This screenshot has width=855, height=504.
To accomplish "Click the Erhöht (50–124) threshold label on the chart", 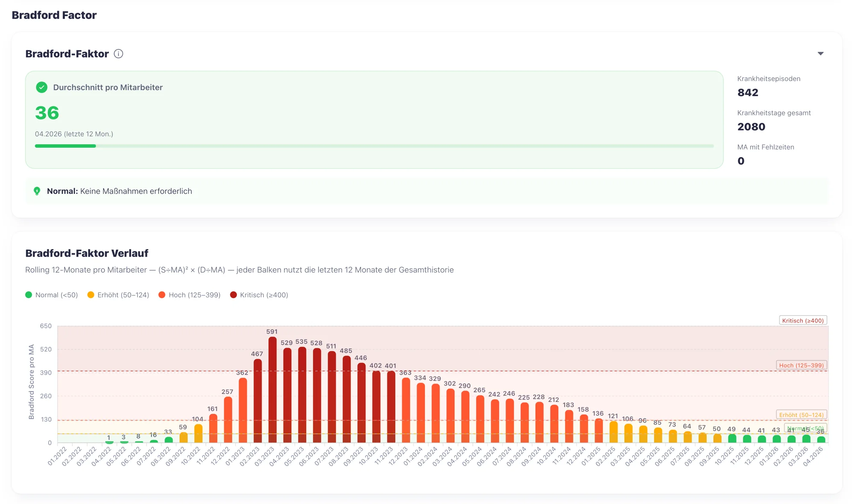I will (x=801, y=415).
